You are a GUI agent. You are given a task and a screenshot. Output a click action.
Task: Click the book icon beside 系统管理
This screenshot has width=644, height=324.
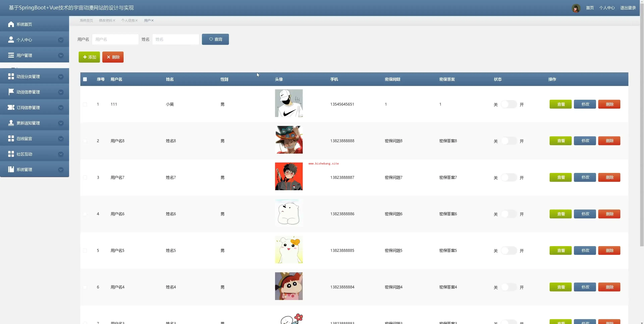click(11, 170)
